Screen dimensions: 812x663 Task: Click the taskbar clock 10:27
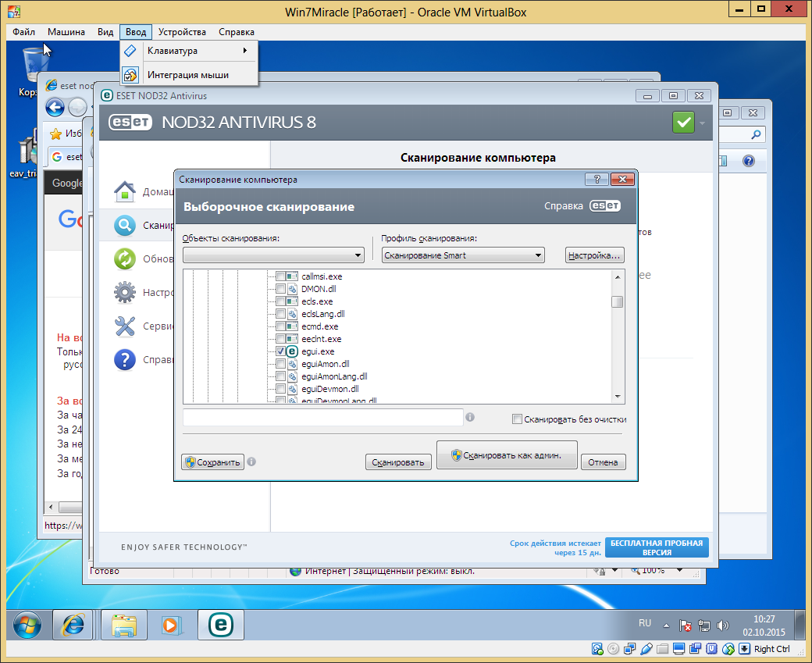(x=764, y=619)
